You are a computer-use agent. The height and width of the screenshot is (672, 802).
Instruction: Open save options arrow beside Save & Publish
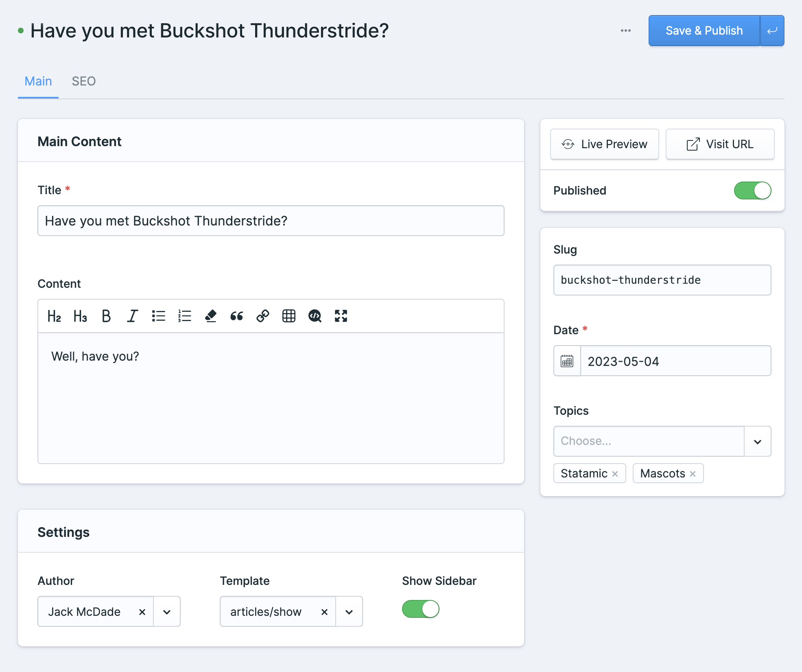(772, 31)
